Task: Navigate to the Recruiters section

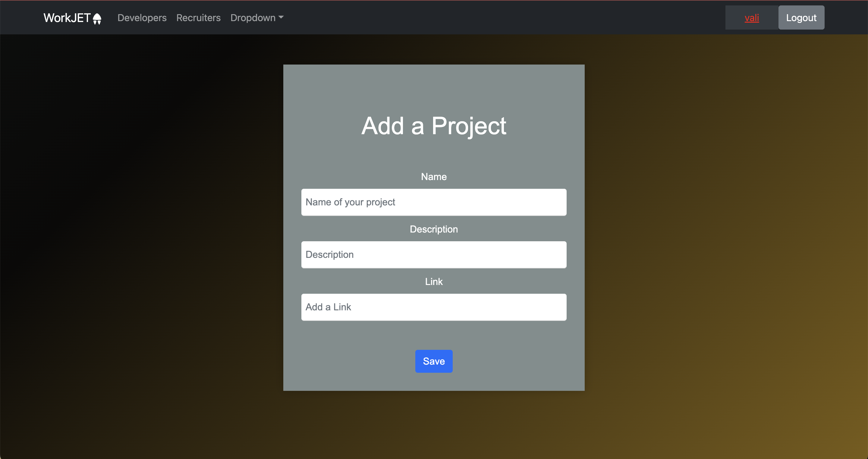Action: 198,17
